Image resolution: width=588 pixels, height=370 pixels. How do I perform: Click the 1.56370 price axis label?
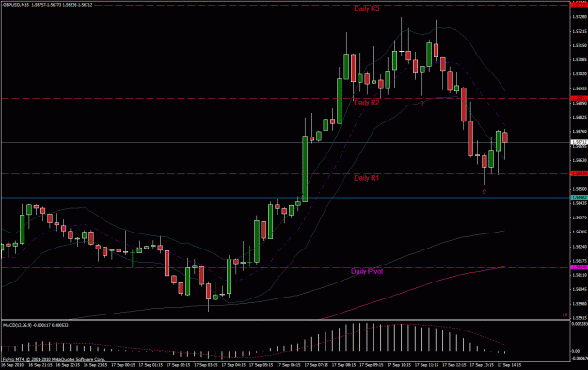pyautogui.click(x=580, y=217)
